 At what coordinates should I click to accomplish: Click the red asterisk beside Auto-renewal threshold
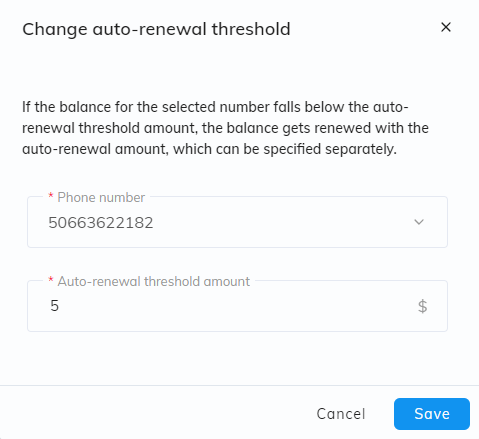click(51, 280)
